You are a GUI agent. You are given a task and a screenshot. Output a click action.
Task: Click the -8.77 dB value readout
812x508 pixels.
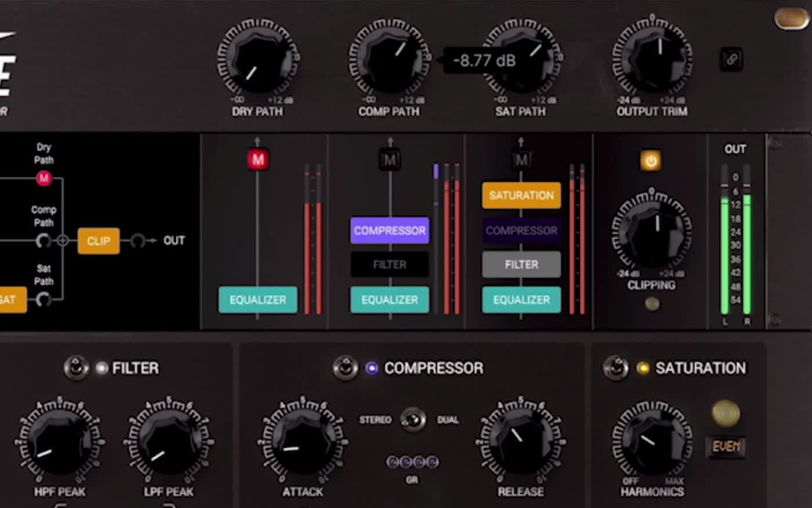[484, 60]
